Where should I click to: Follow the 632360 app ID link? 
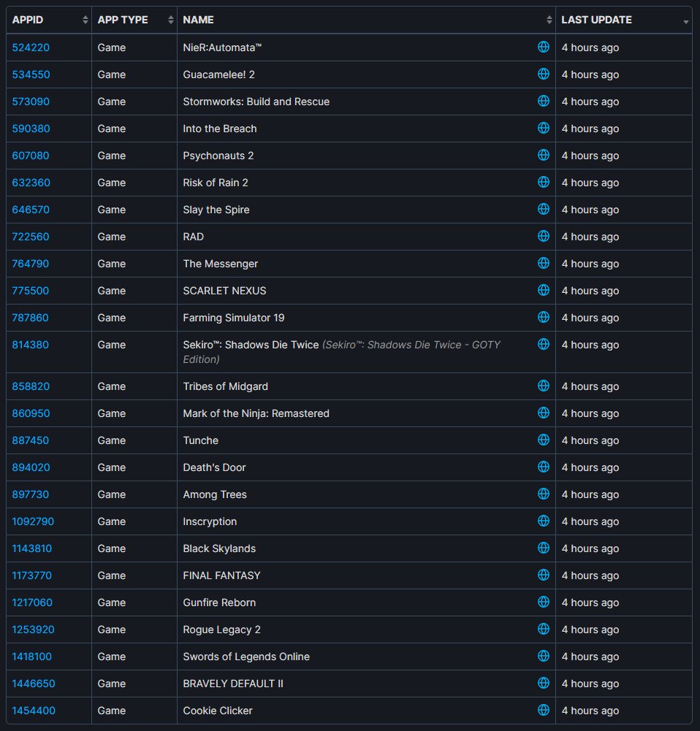[x=31, y=183]
